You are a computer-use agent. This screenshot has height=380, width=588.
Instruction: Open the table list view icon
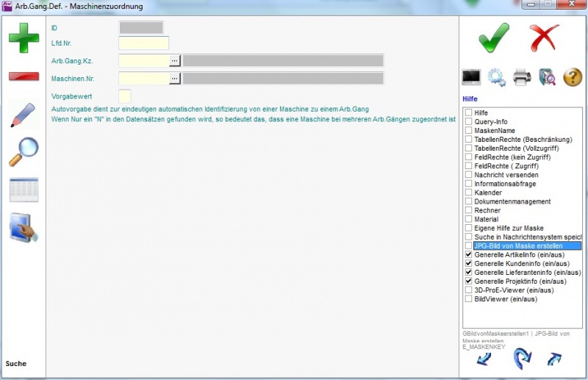point(24,190)
